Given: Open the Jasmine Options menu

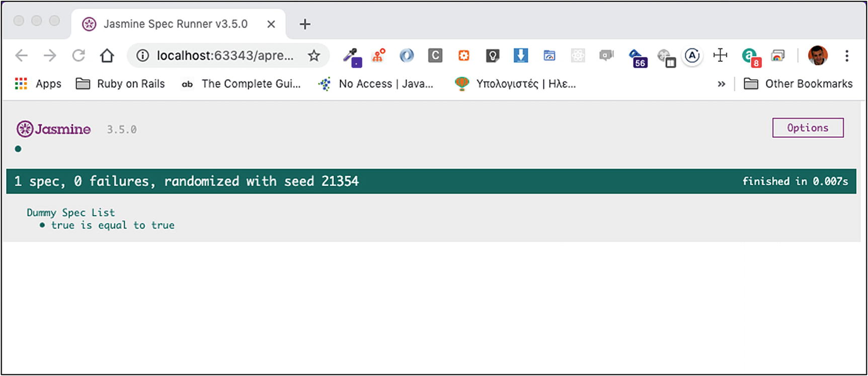Looking at the screenshot, I should click(808, 128).
